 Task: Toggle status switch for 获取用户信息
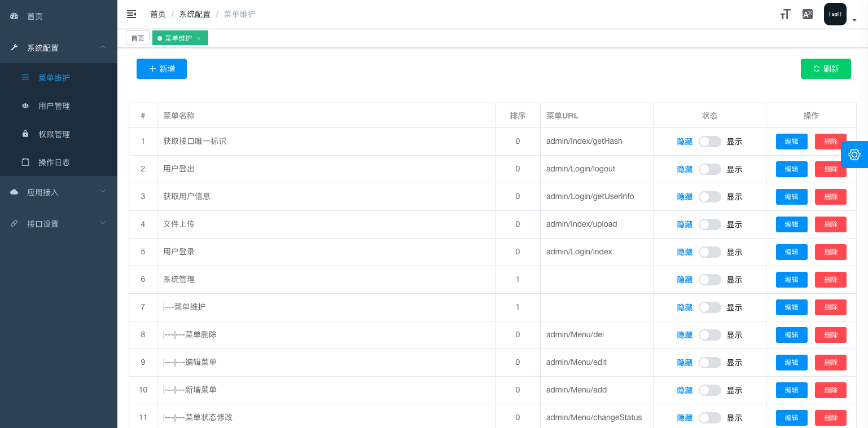pos(710,197)
